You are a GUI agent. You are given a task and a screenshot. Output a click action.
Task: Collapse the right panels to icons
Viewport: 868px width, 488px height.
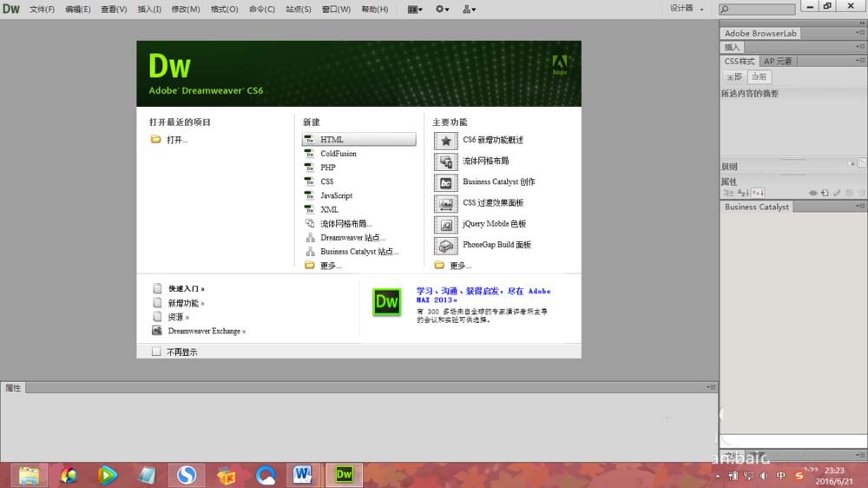pyautogui.click(x=862, y=23)
